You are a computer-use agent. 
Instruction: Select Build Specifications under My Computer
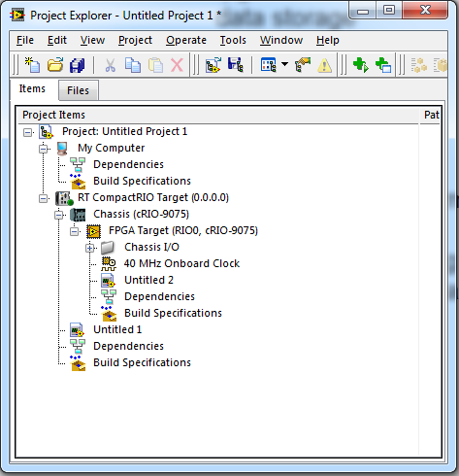(x=142, y=181)
